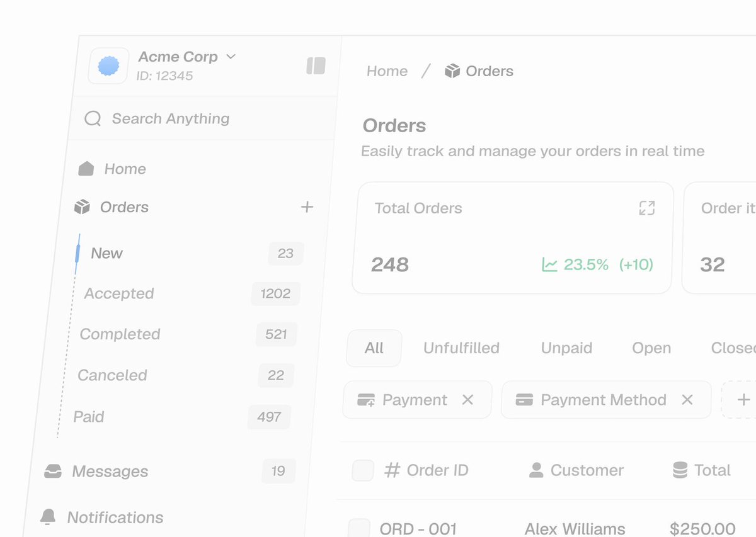This screenshot has height=537, width=756.
Task: Switch to the Unpaid tab
Action: [x=566, y=348]
